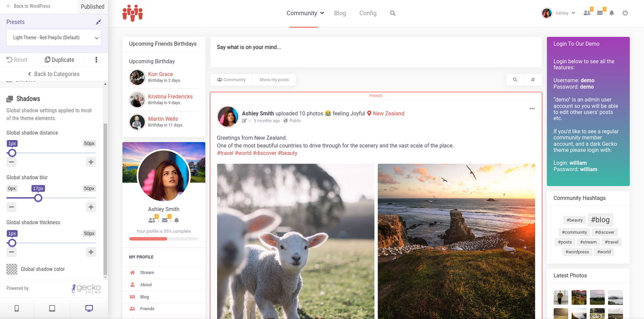Open the Community stream filter
Image resolution: width=644 pixels, height=319 pixels.
tap(231, 80)
